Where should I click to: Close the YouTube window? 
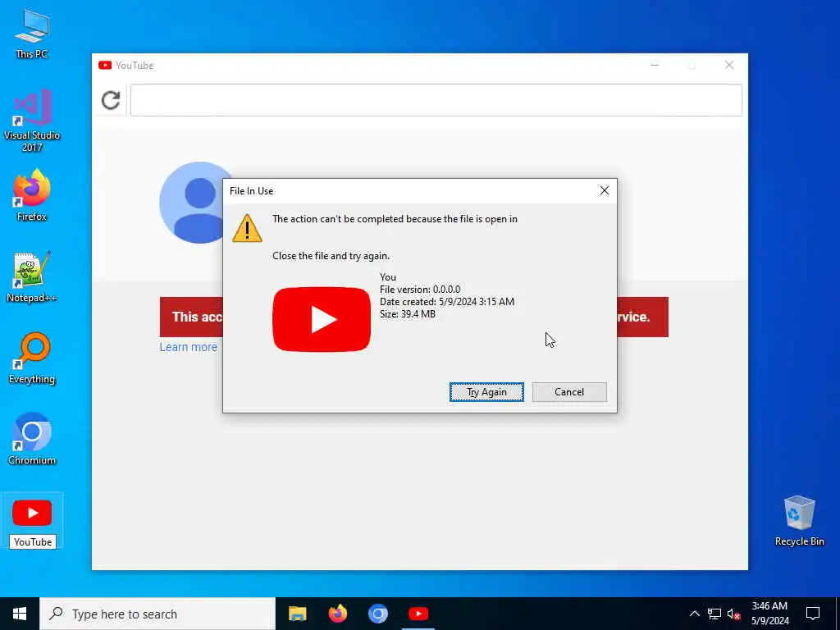[x=729, y=65]
